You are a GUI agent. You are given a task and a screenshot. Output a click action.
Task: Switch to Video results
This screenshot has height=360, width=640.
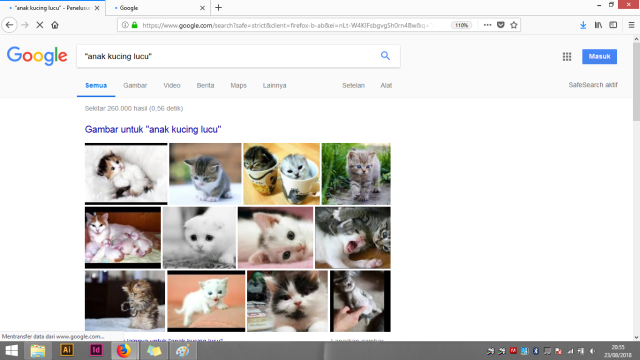(172, 86)
